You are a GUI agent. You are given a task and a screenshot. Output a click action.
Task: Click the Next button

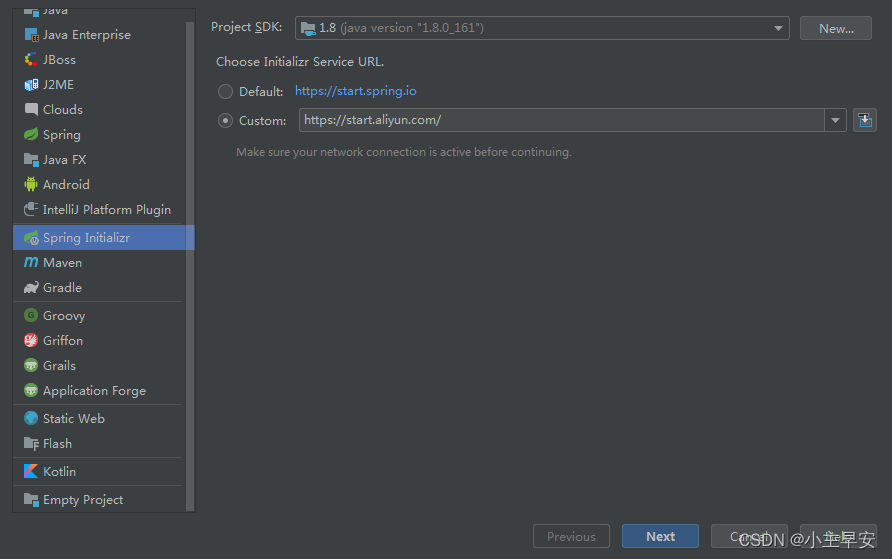point(660,536)
